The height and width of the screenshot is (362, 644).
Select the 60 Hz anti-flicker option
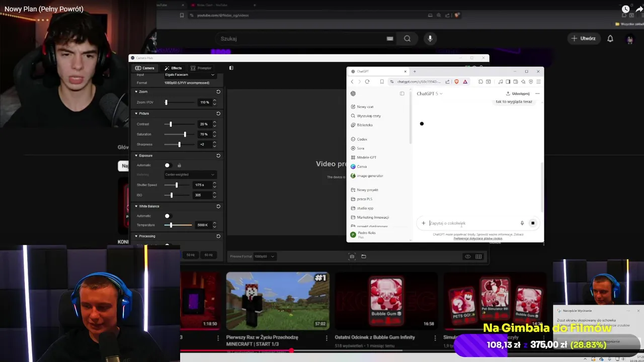click(x=208, y=255)
